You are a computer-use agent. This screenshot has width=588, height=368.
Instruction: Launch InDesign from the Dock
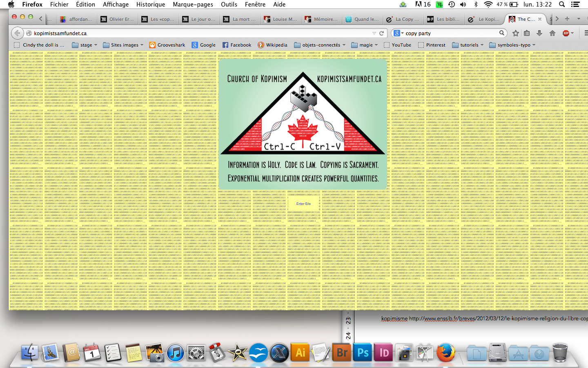[384, 353]
